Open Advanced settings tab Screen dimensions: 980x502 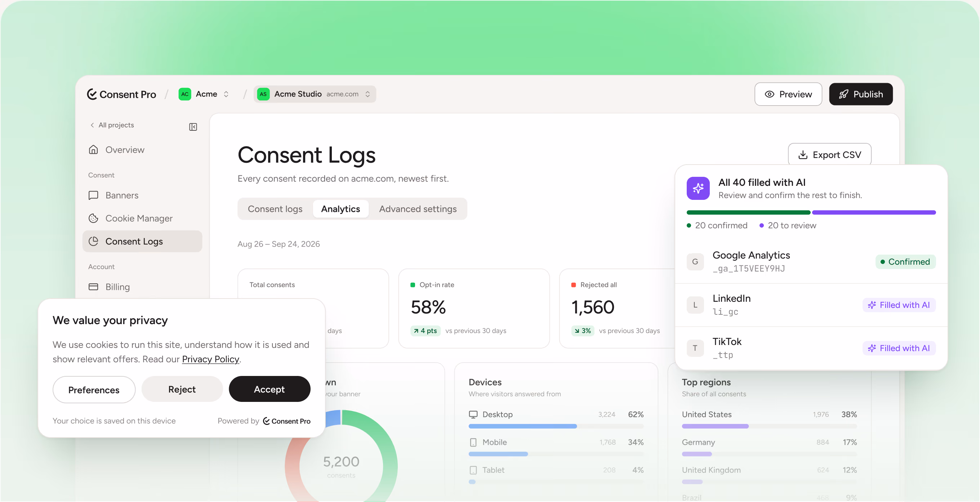tap(418, 209)
